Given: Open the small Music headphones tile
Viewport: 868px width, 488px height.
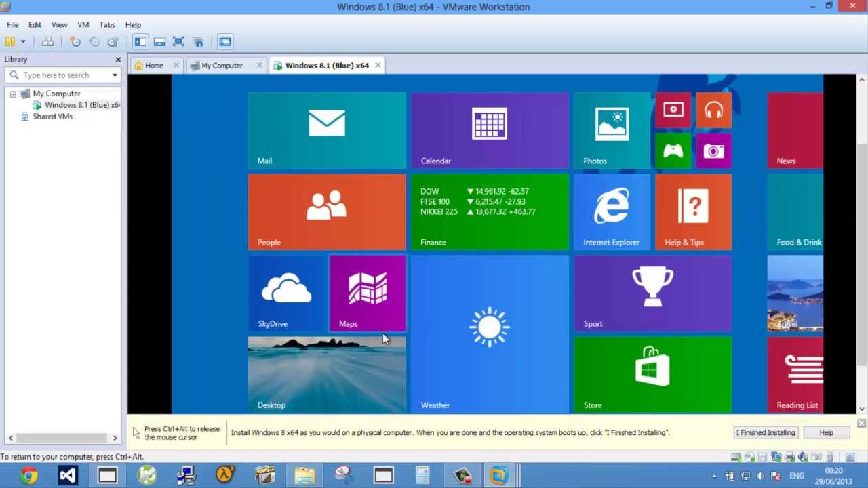Looking at the screenshot, I should coord(713,110).
